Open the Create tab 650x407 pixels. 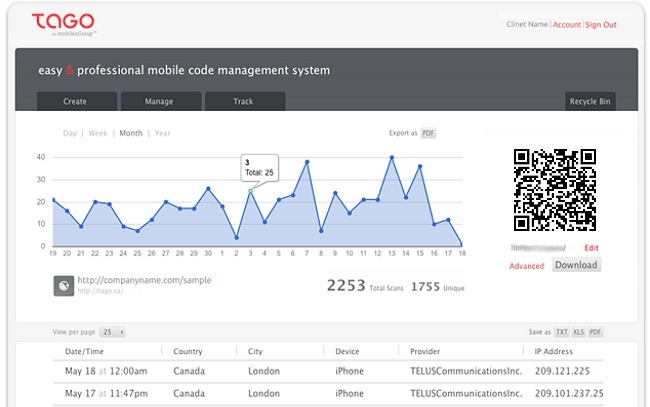(x=75, y=101)
